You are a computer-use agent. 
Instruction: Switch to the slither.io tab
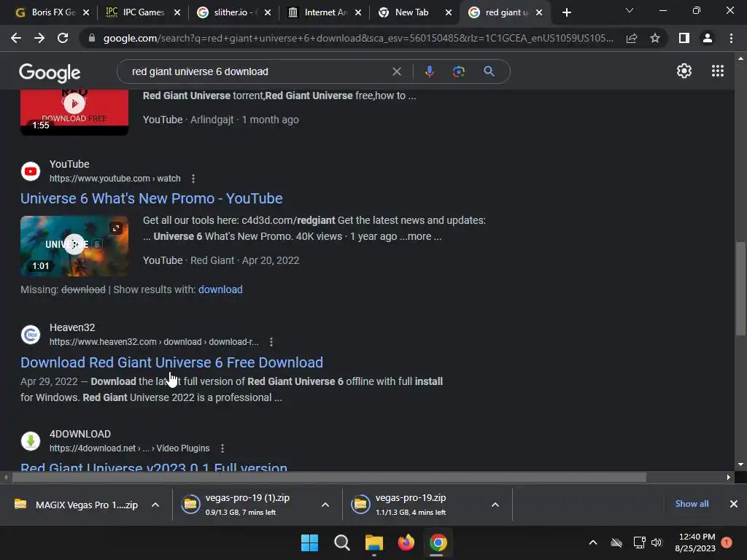click(233, 12)
